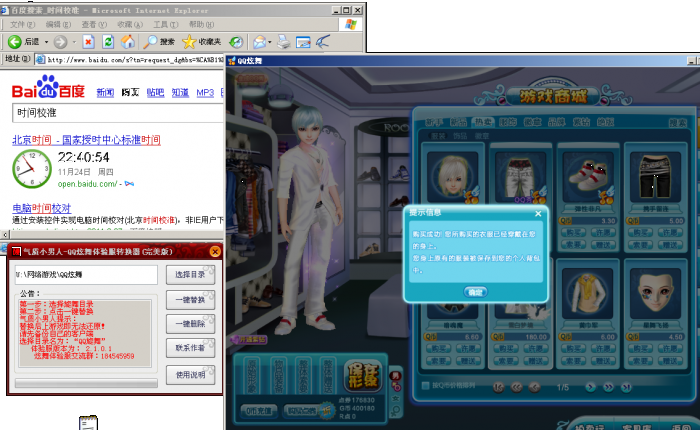The image size is (700, 430).
Task: Click the IE Back arrow icon
Action: tap(14, 42)
